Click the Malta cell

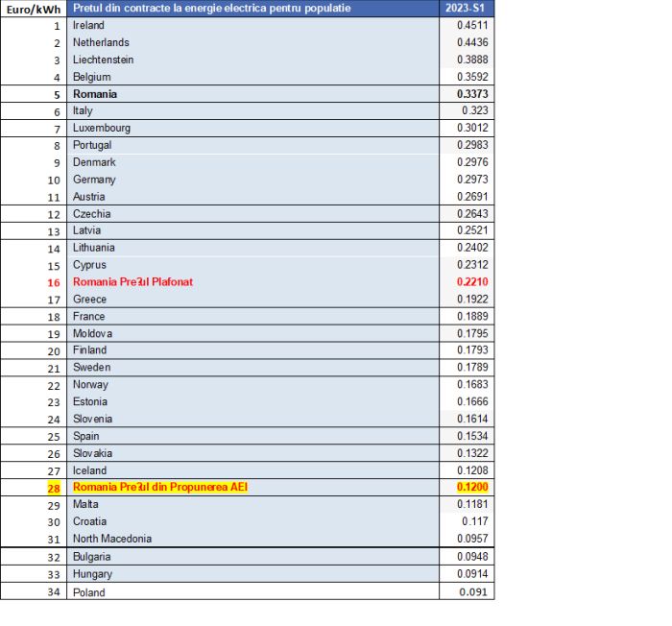coord(252,504)
